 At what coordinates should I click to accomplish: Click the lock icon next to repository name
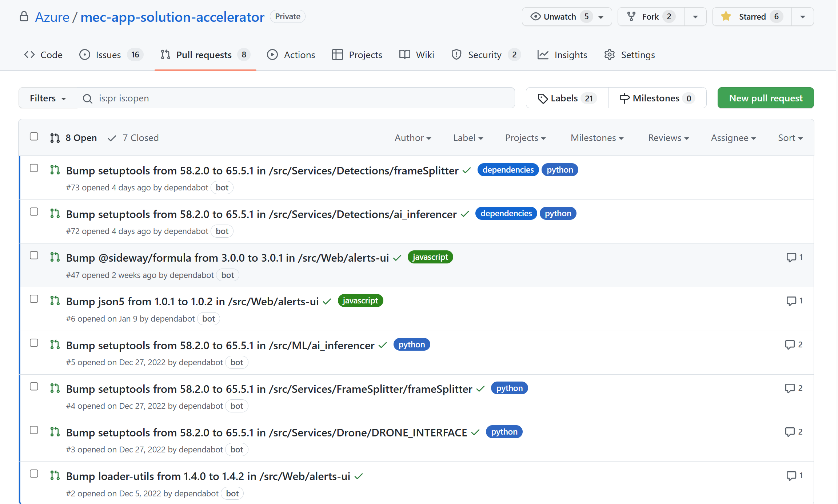24,16
